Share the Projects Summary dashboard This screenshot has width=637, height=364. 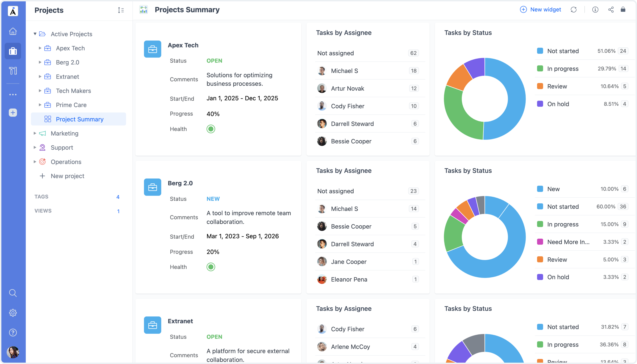(x=611, y=10)
